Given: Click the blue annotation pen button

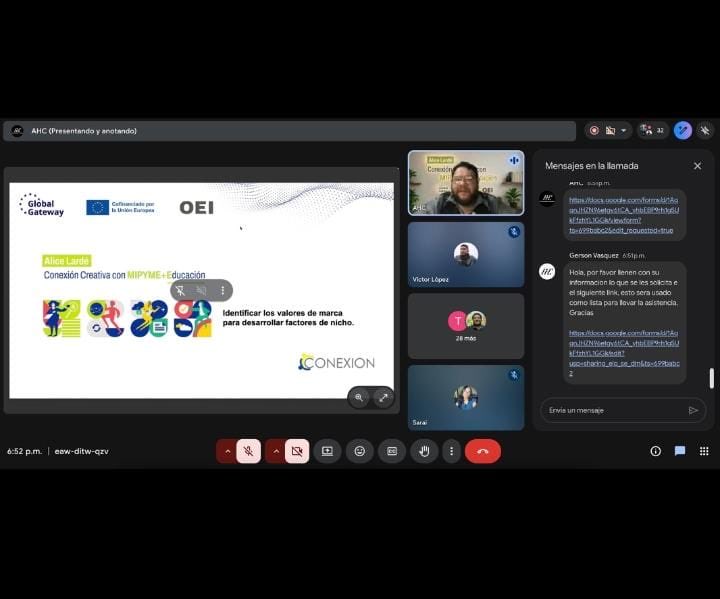Looking at the screenshot, I should 683,131.
